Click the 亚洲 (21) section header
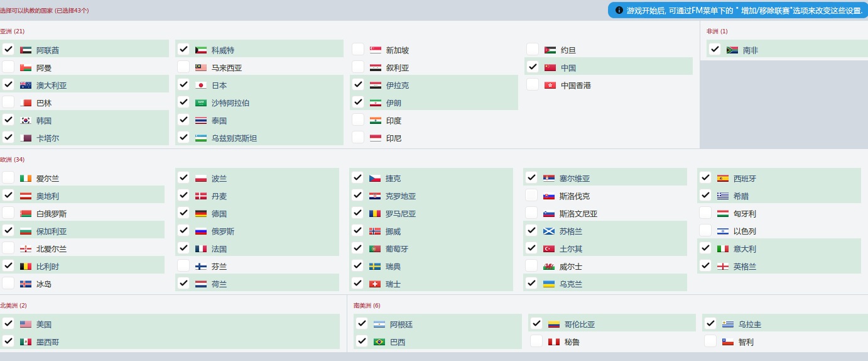The width and height of the screenshot is (868, 361). click(x=13, y=31)
